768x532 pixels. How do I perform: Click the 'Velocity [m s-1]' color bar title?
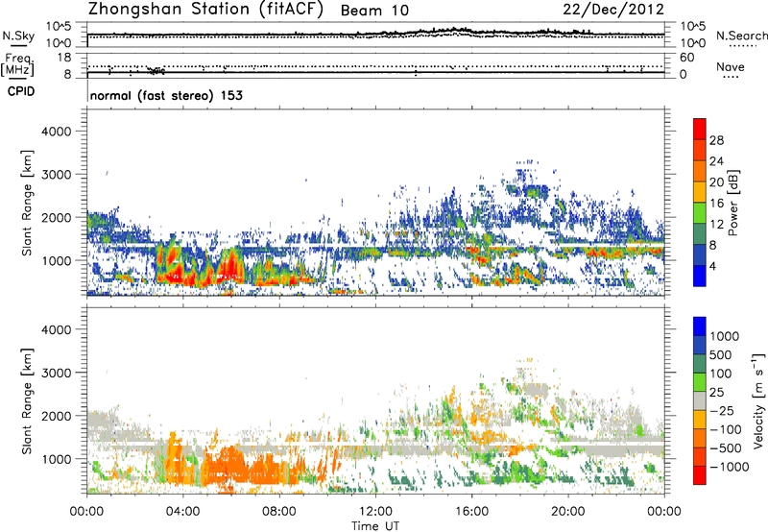coord(758,400)
